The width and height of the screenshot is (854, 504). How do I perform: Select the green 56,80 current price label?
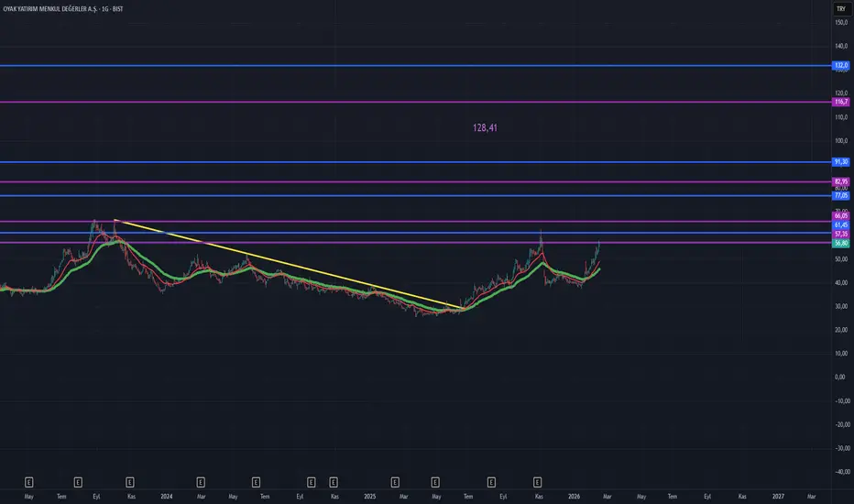[x=841, y=243]
